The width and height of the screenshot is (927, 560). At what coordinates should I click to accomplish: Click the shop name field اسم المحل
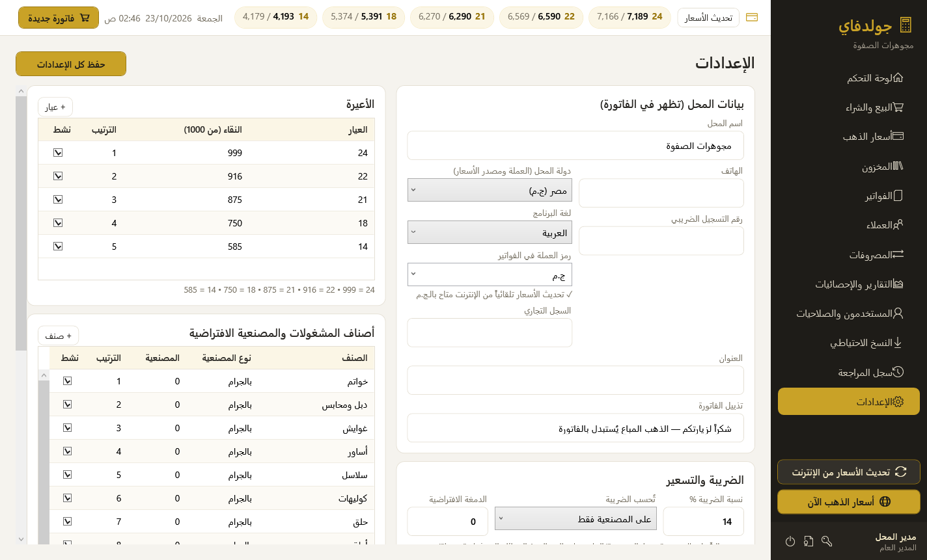(575, 146)
